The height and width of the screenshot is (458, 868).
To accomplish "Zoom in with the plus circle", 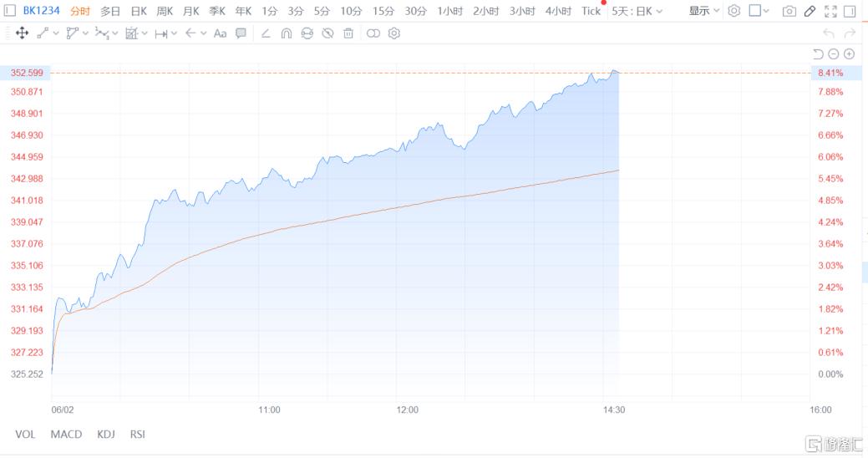I will click(849, 53).
